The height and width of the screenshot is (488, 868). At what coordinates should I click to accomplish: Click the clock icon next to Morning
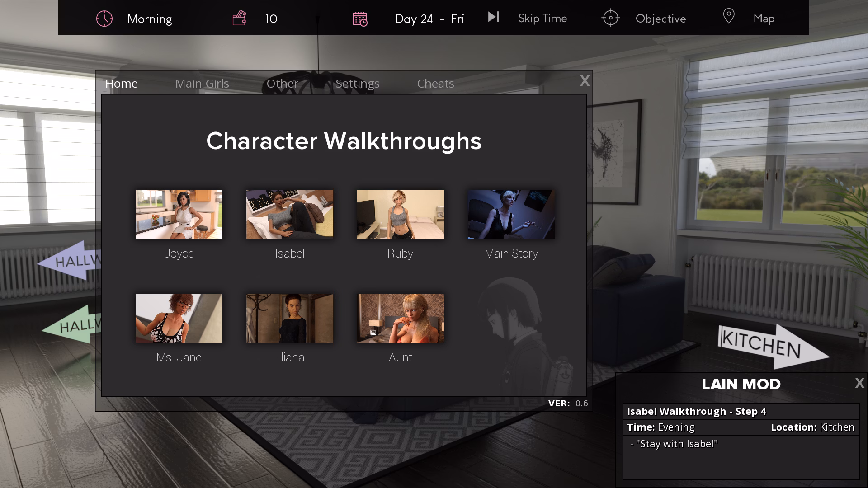[104, 19]
